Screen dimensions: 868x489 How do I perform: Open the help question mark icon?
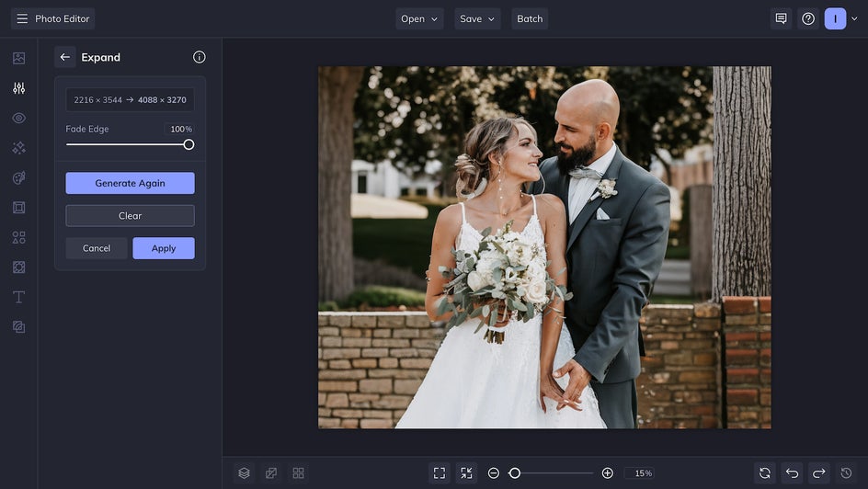click(808, 18)
